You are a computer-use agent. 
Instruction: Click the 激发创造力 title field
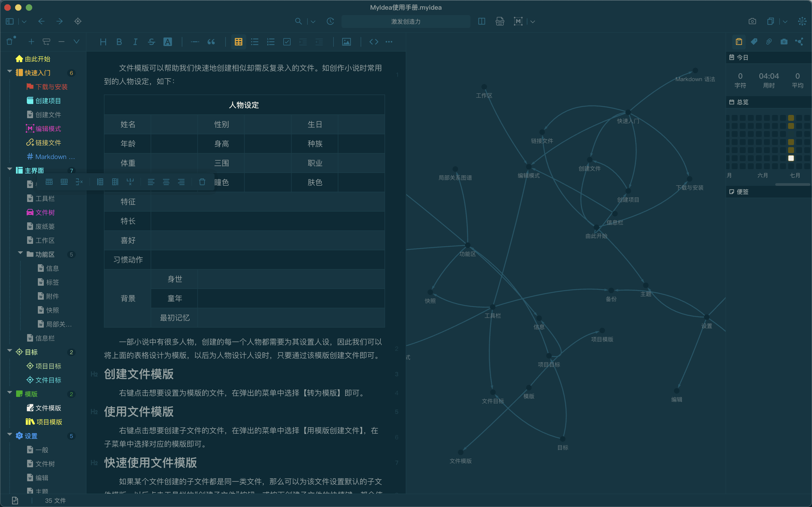(x=406, y=21)
